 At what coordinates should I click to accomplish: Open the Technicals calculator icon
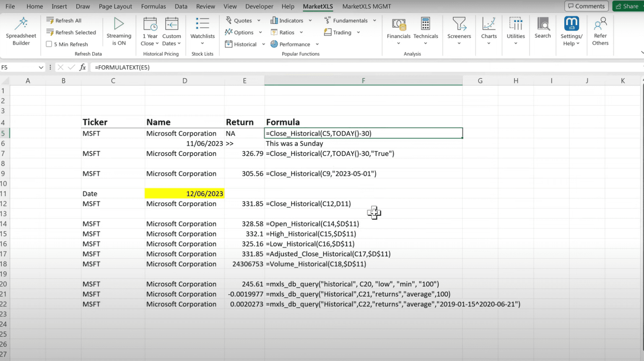[426, 24]
